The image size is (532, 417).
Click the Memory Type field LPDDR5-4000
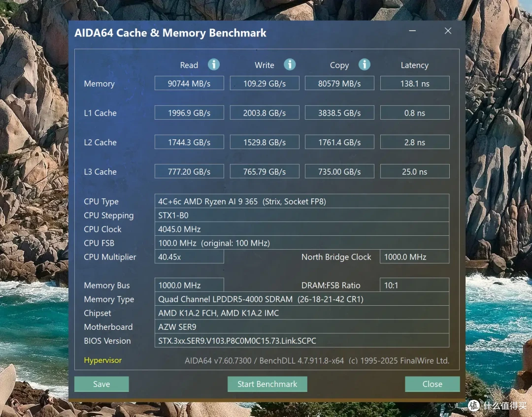[x=302, y=299]
